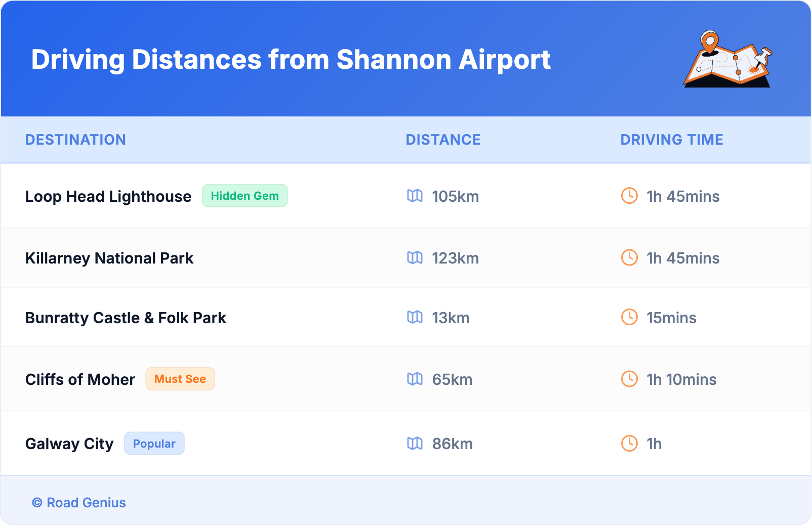Click the Driving Distances from Shannon Airport title
Image resolution: width=812 pixels, height=525 pixels.
pyautogui.click(x=291, y=60)
